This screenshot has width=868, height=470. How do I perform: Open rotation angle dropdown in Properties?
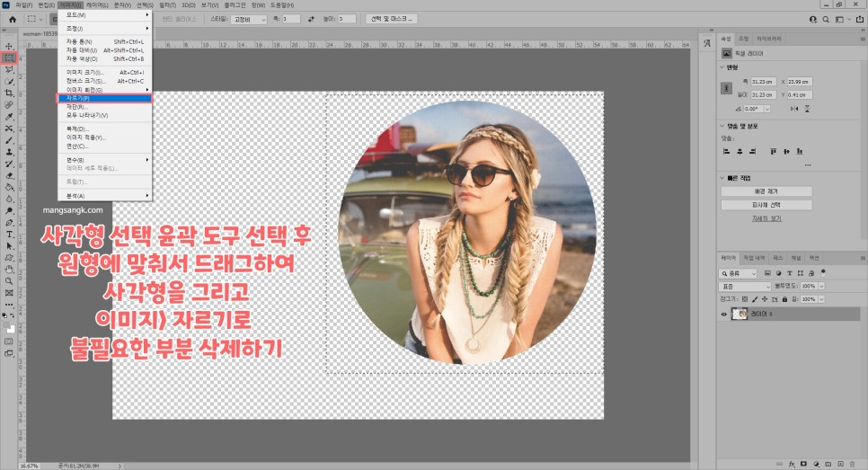click(x=767, y=109)
